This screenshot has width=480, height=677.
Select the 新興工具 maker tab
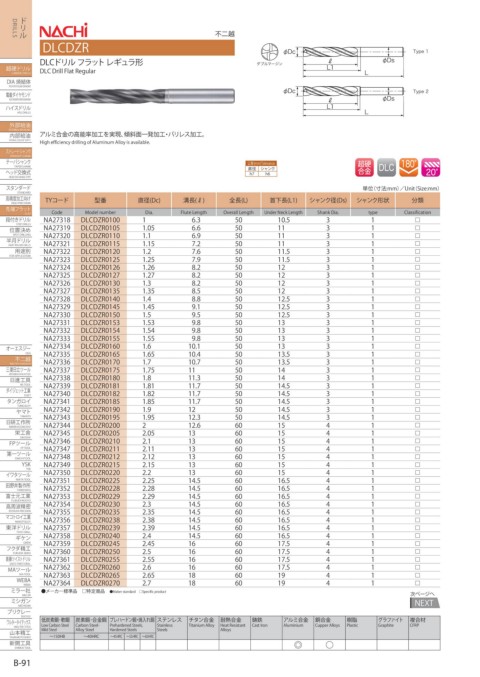tap(16, 644)
